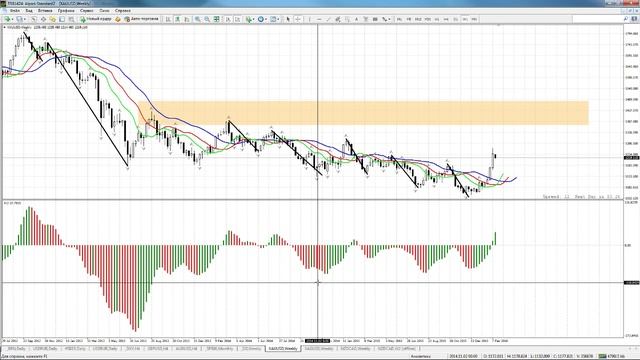Switch chart to candlesticks style
Image resolution: width=640 pixels, height=360 pixels.
coord(177,19)
